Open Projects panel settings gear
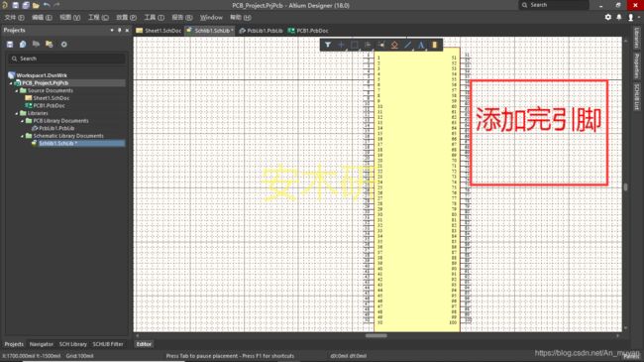 click(64, 44)
